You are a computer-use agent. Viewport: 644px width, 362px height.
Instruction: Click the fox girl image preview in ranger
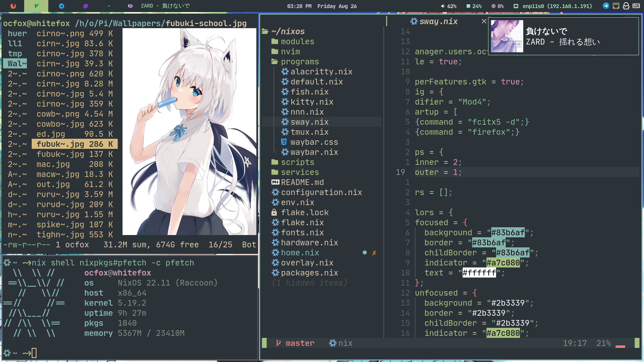[189, 131]
